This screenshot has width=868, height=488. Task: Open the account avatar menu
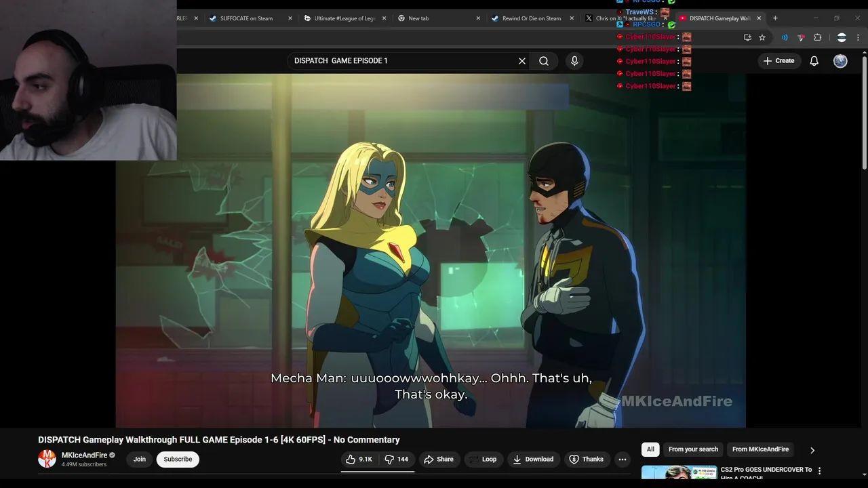coord(840,61)
